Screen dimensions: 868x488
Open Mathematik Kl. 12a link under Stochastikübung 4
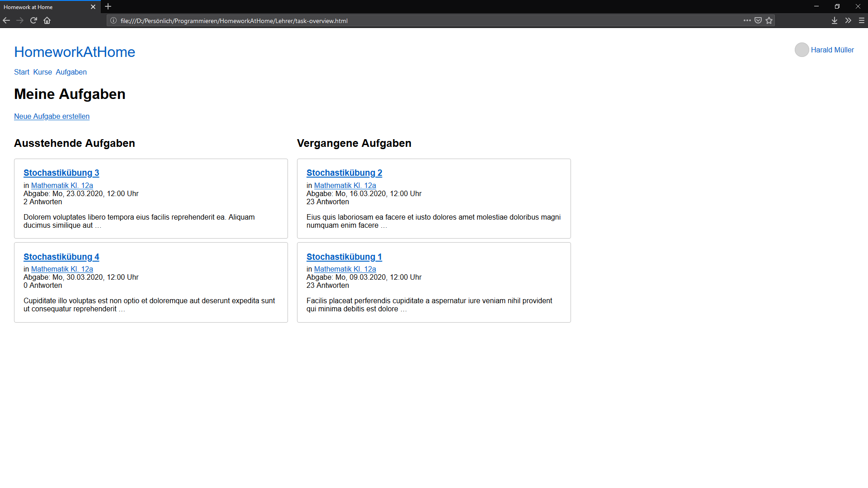[x=62, y=269]
